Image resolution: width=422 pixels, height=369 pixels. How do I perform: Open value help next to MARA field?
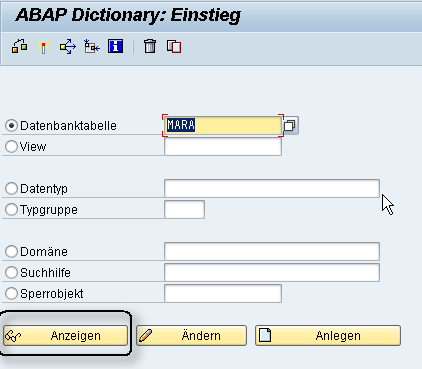coord(290,126)
